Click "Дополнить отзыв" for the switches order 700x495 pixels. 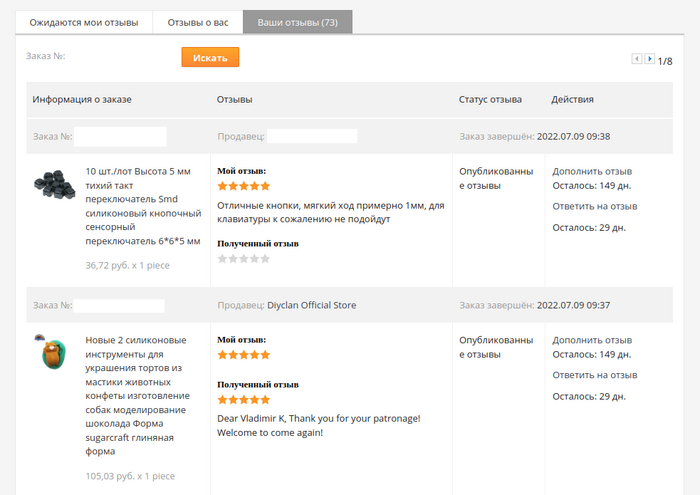[x=592, y=171]
